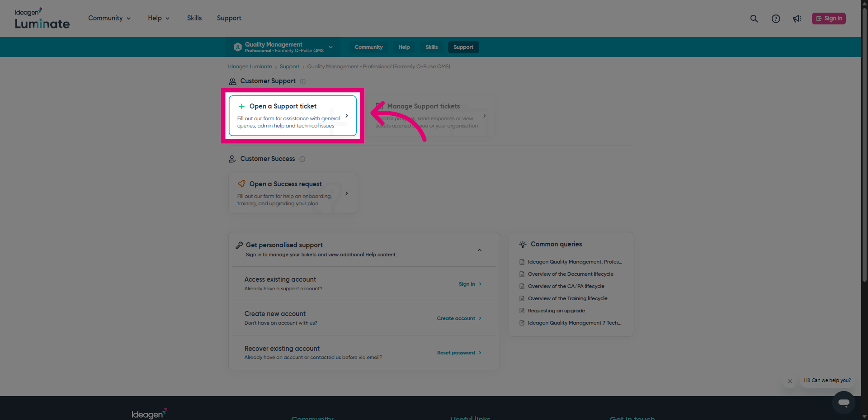This screenshot has width=868, height=420.
Task: Open the announcements megaphone icon
Action: coord(797,19)
